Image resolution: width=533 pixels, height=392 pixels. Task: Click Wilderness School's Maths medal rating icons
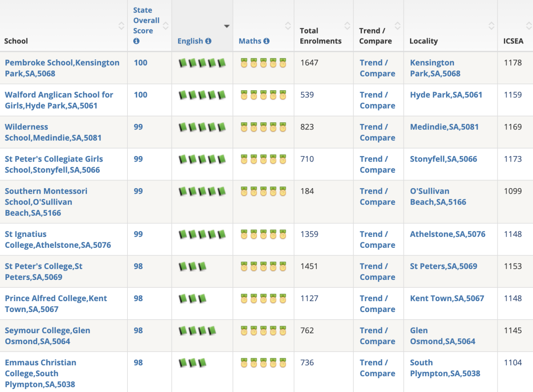click(x=264, y=127)
